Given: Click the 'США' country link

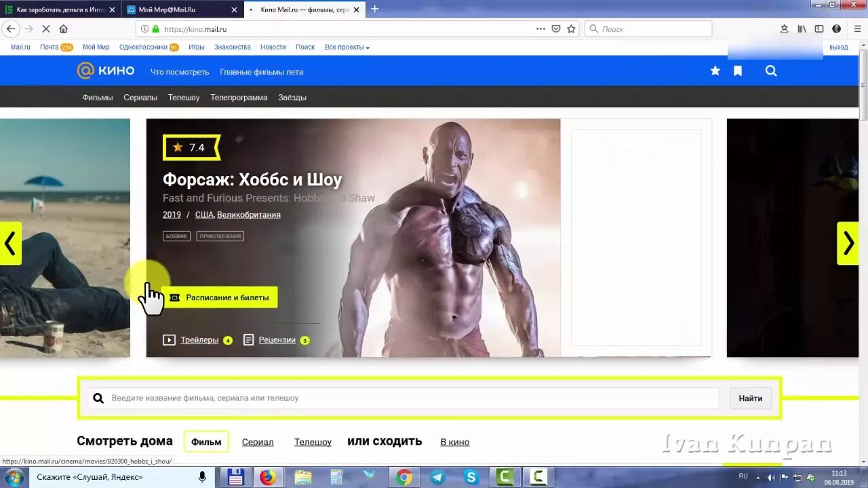Looking at the screenshot, I should [204, 215].
